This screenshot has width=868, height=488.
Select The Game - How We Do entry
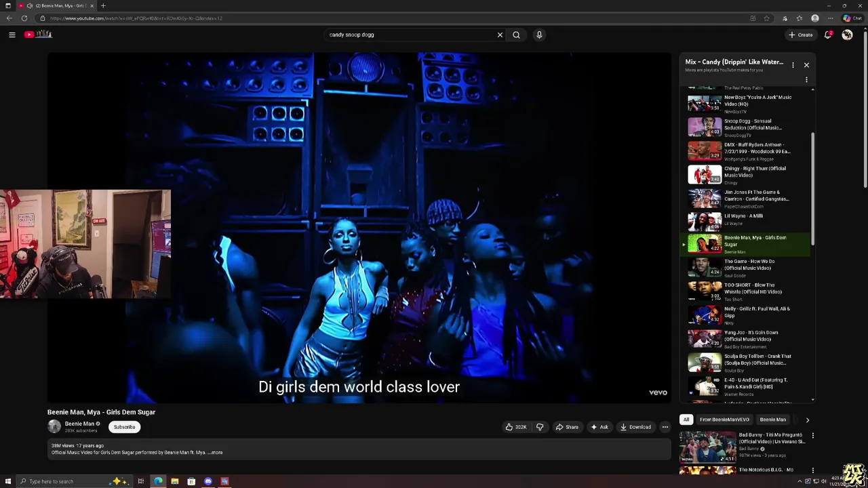pyautogui.click(x=746, y=267)
